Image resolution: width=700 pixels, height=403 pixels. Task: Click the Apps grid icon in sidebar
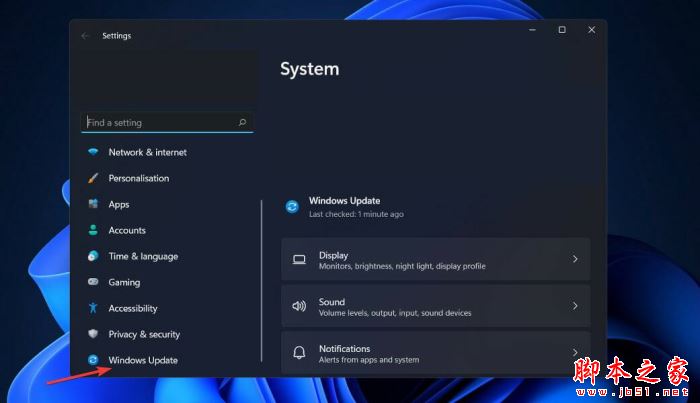click(x=93, y=204)
